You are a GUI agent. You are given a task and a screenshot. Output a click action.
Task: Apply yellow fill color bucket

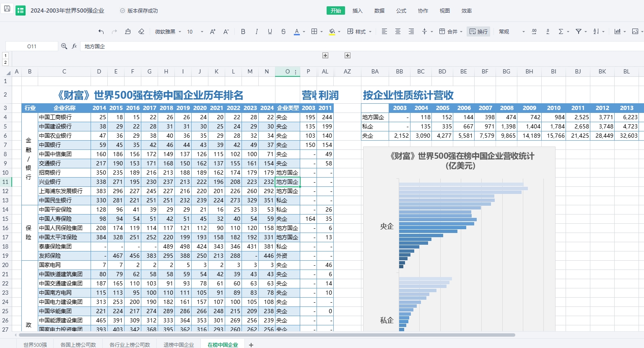pyautogui.click(x=332, y=31)
